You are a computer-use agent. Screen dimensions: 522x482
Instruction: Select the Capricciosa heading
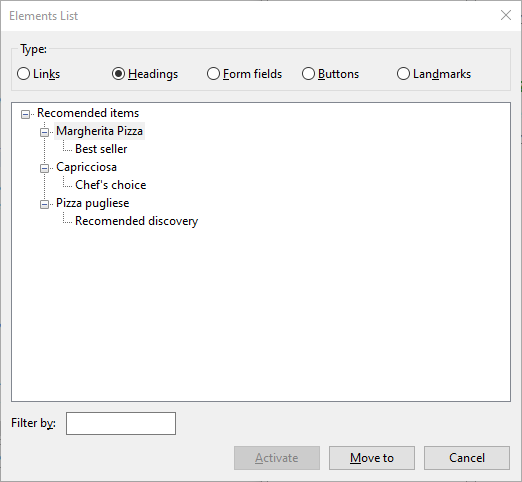pos(86,167)
